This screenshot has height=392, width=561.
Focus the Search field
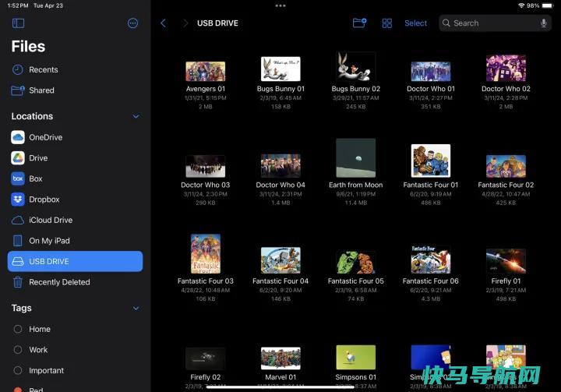click(495, 23)
